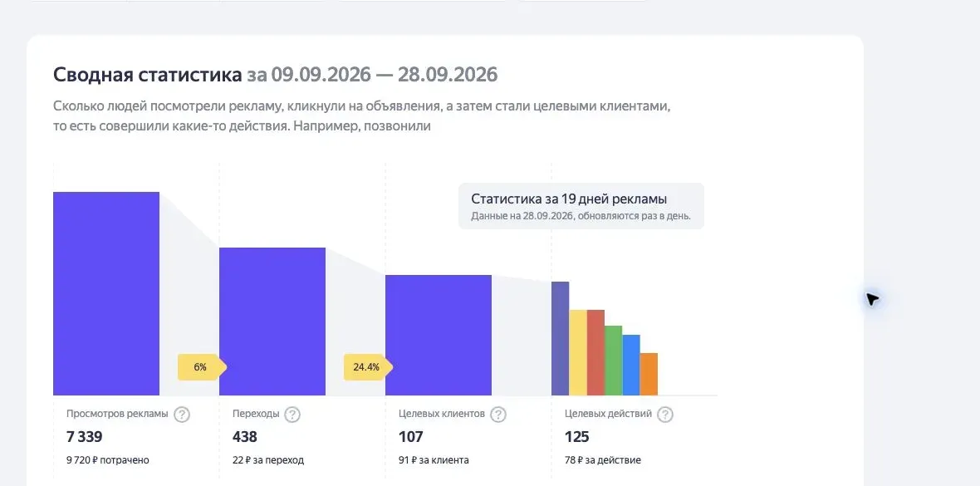The height and width of the screenshot is (486, 980).
Task: Click the 107 target clients value
Action: (x=410, y=437)
